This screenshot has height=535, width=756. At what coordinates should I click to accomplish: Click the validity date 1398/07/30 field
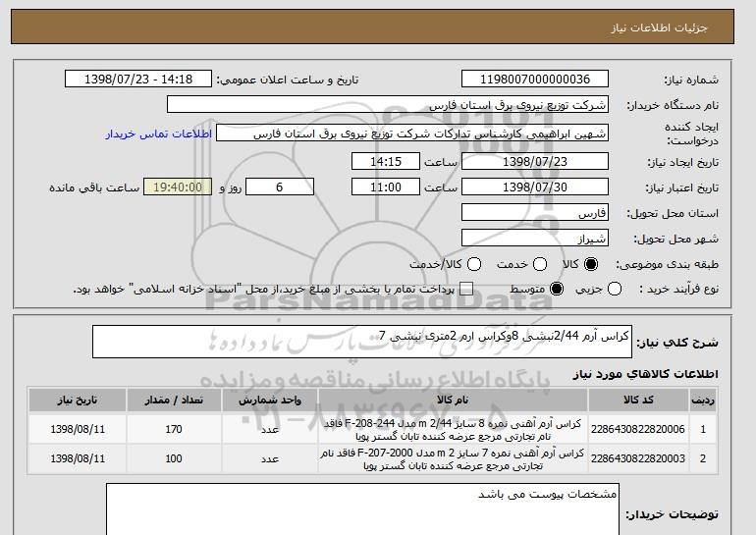[535, 187]
